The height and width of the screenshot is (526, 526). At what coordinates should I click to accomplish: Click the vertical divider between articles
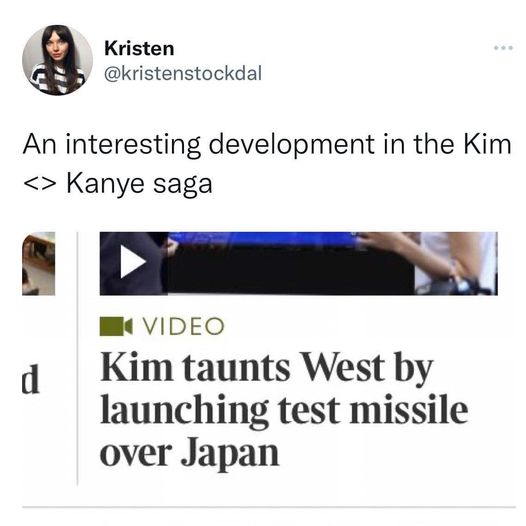click(x=77, y=358)
